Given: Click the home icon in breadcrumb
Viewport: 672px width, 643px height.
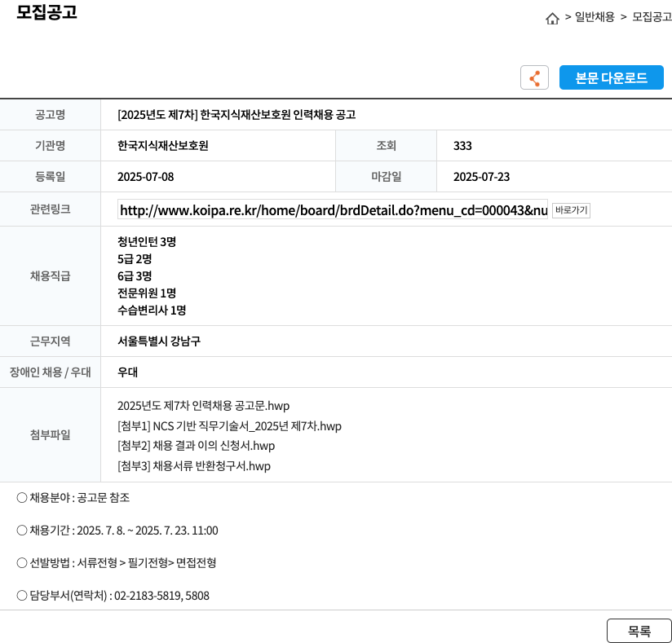Looking at the screenshot, I should (x=552, y=19).
